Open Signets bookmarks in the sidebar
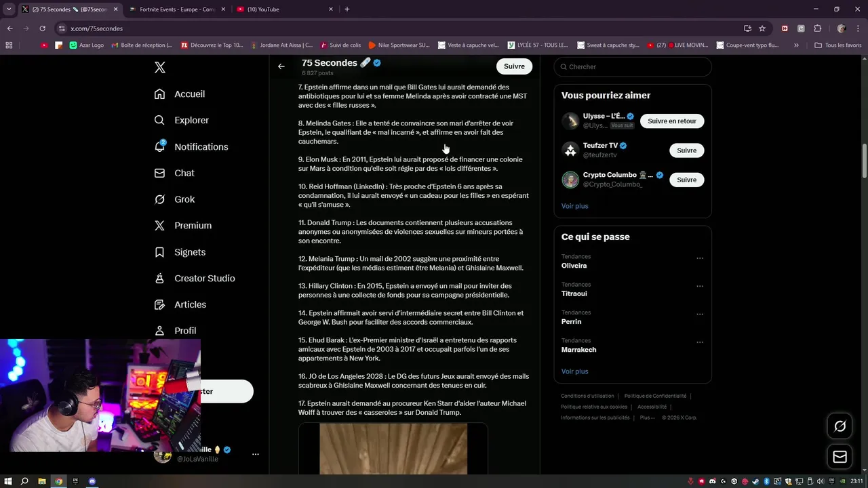This screenshot has height=488, width=868. click(x=180, y=252)
